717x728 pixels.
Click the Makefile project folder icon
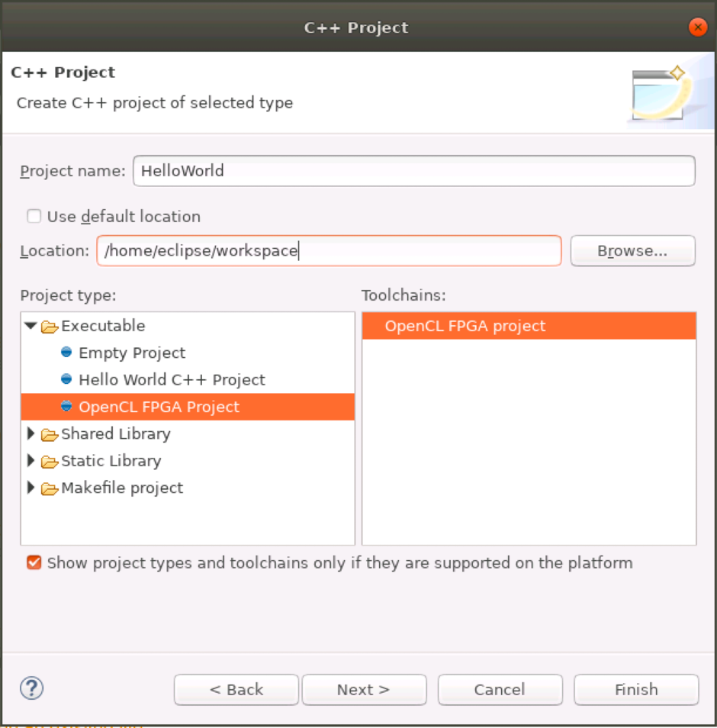[50, 488]
